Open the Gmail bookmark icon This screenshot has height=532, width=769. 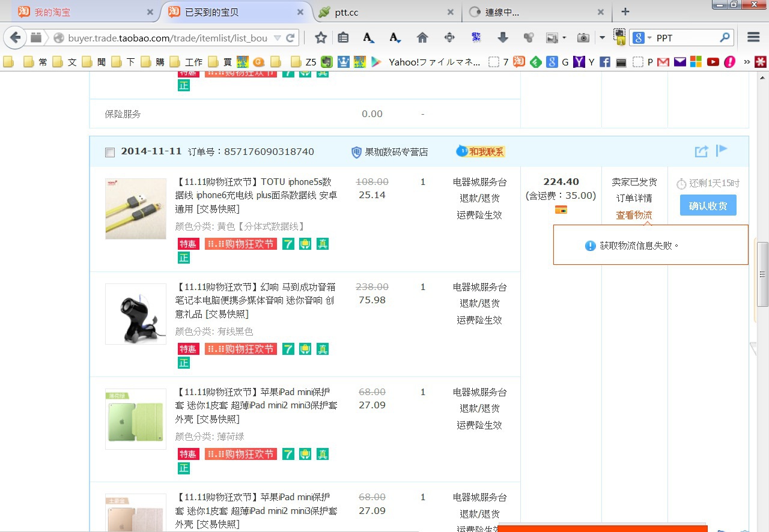tap(663, 62)
